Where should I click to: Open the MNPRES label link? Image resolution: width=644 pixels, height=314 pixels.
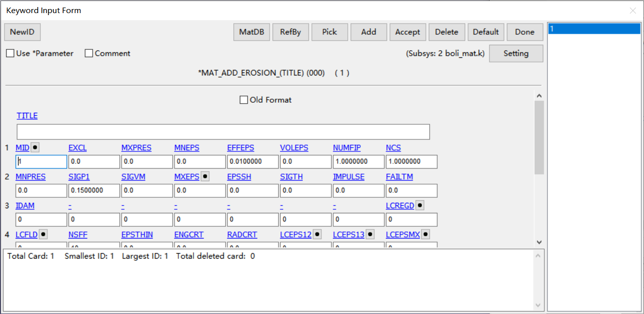coord(31,177)
